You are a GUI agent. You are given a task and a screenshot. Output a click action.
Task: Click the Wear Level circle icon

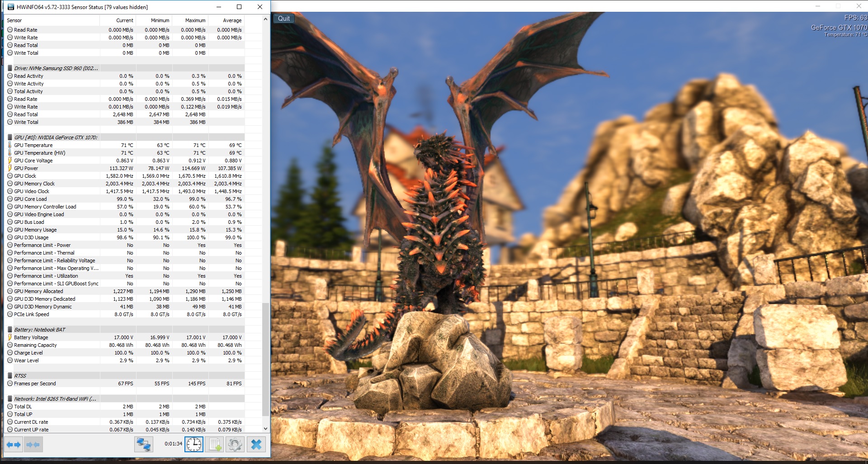10,360
